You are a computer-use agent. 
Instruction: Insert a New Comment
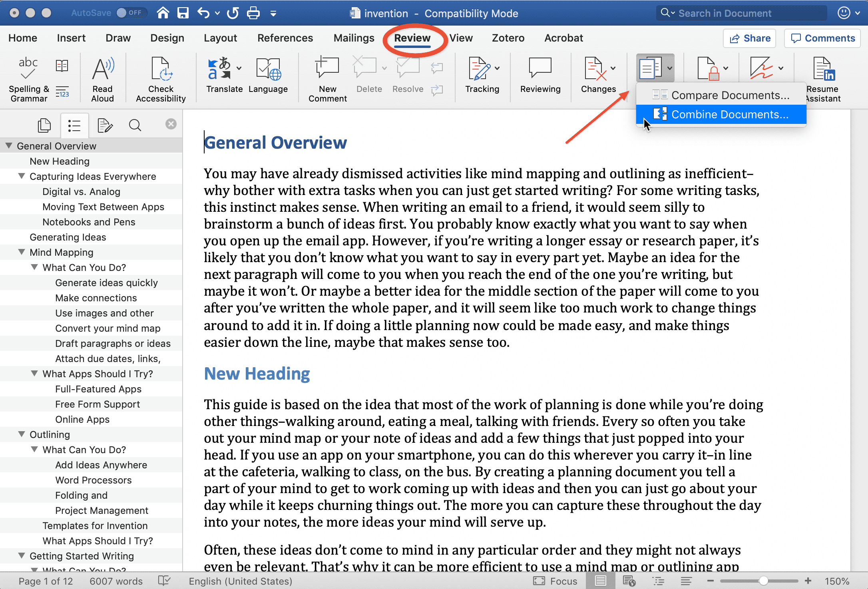(x=328, y=79)
